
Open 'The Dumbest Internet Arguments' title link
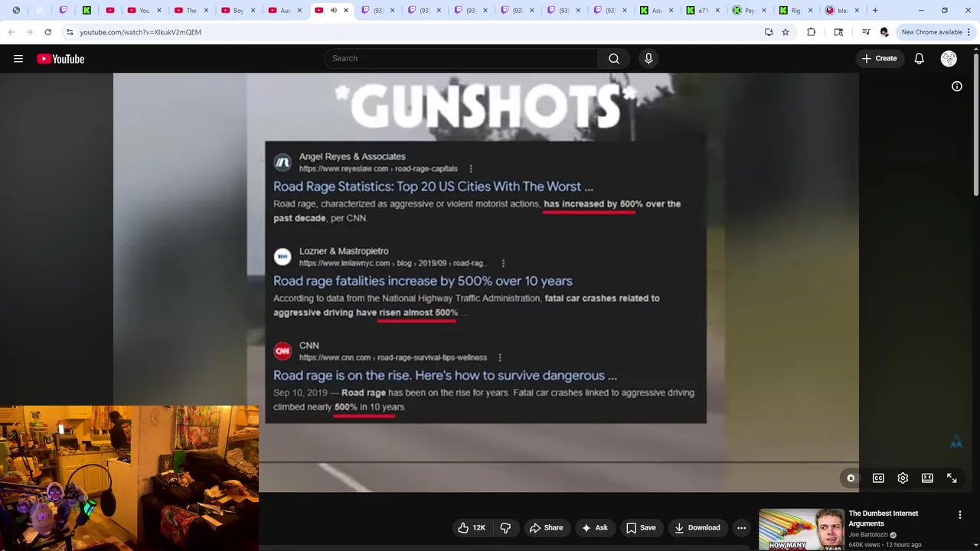tap(883, 518)
